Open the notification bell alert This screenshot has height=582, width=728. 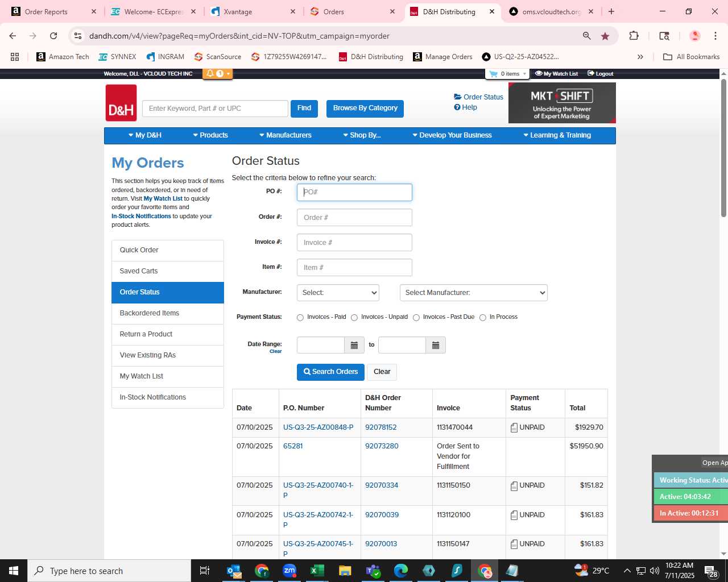coord(217,74)
